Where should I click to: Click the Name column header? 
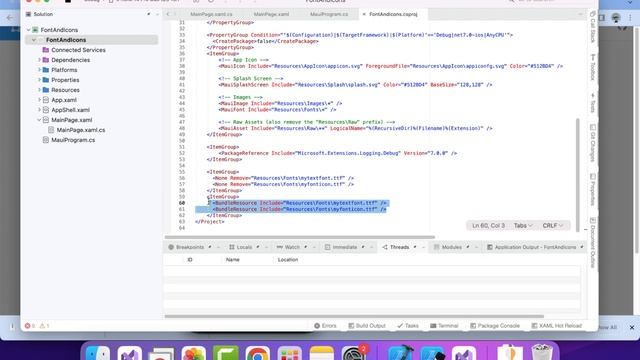point(233,260)
